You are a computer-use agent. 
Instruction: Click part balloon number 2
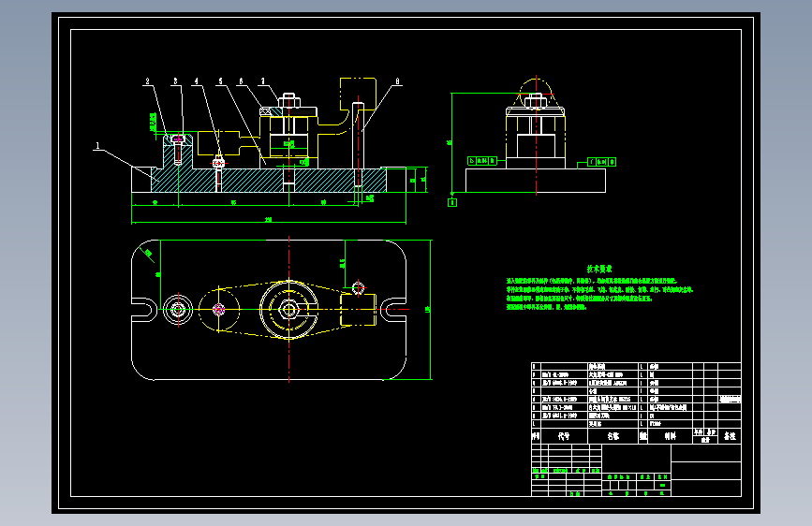pos(148,81)
